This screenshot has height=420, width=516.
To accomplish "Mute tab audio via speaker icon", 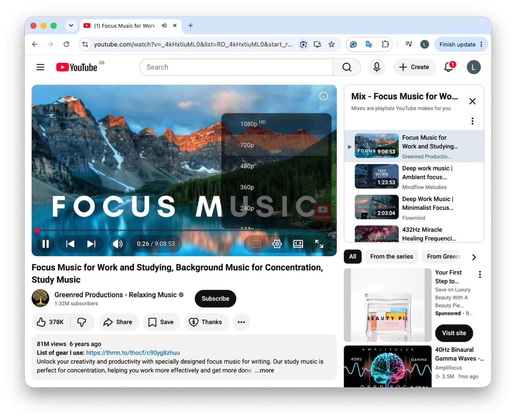I will pyautogui.click(x=164, y=25).
